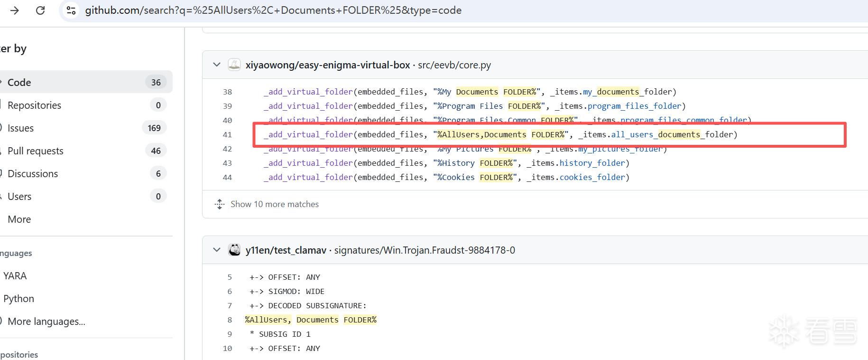View Discussions search results
Screen dimensions: 868x360
(x=86, y=173)
